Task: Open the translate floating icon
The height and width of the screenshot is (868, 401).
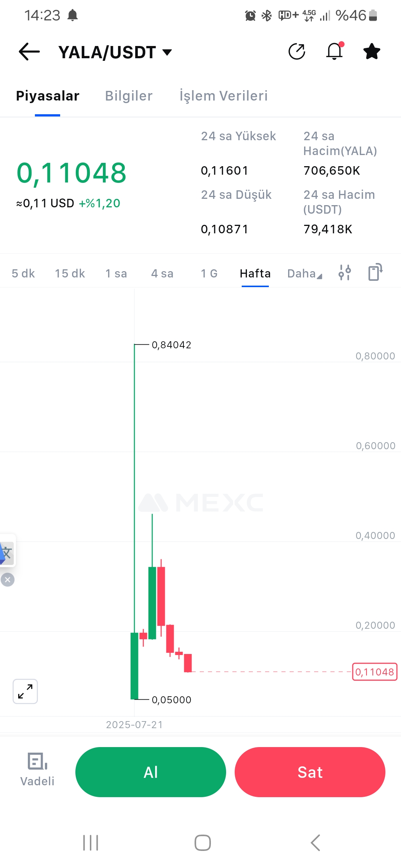Action: point(7,553)
